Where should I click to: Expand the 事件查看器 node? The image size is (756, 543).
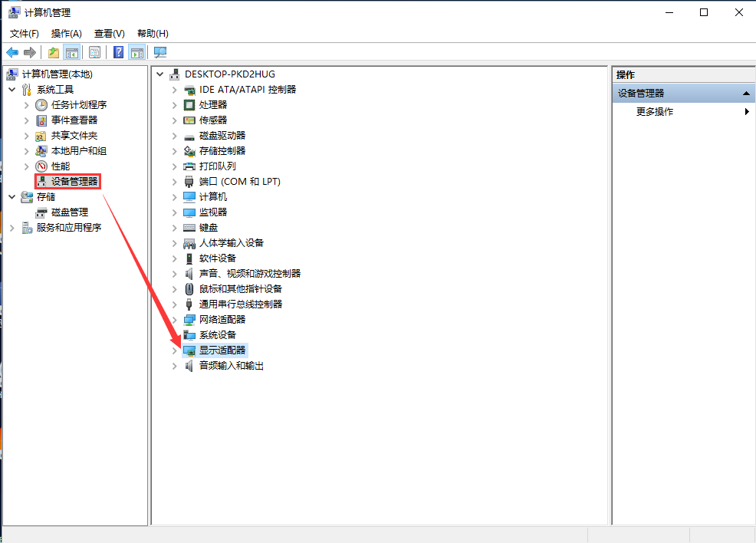pos(27,120)
